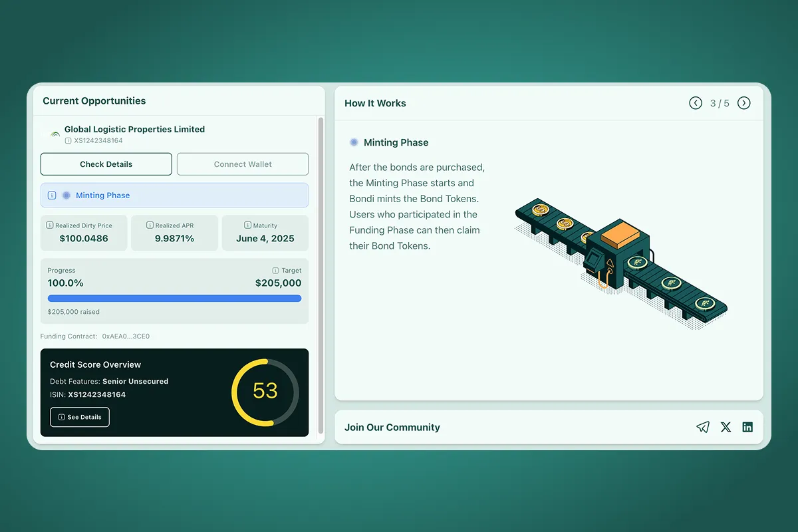
Task: Go to previous How It Works slide
Action: coord(696,103)
